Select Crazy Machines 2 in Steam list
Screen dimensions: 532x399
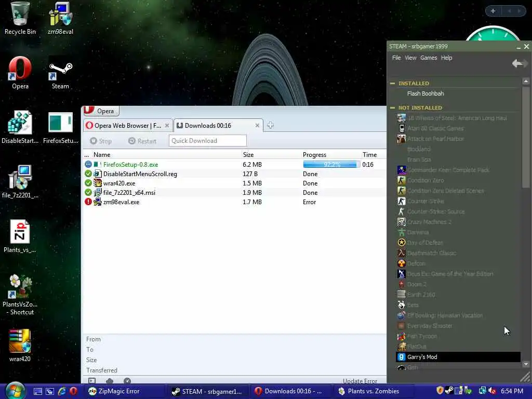pyautogui.click(x=458, y=222)
